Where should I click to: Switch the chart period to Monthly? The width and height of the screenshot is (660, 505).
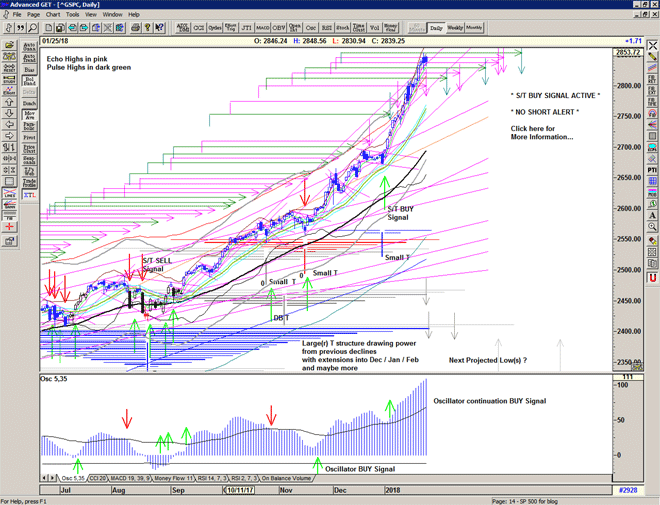(473, 27)
